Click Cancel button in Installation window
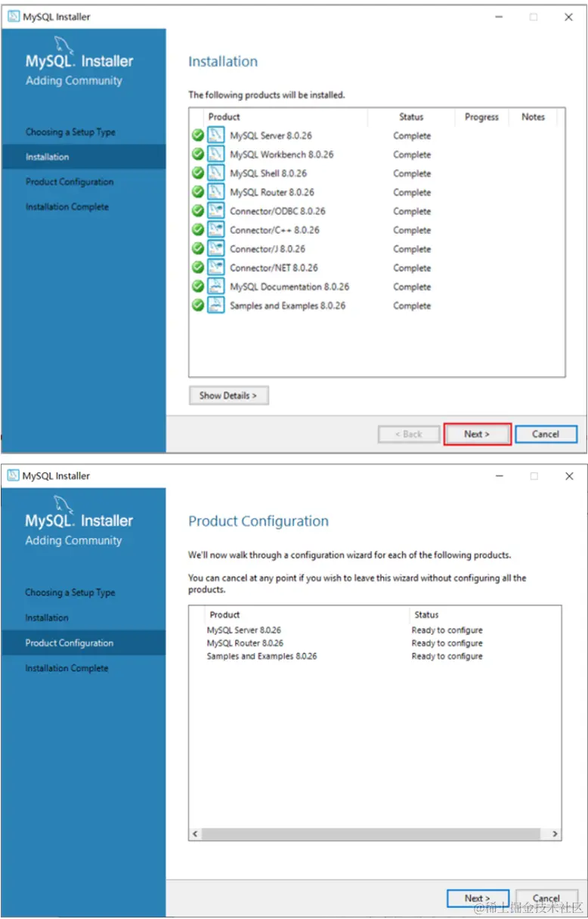This screenshot has height=919, width=588. point(546,434)
